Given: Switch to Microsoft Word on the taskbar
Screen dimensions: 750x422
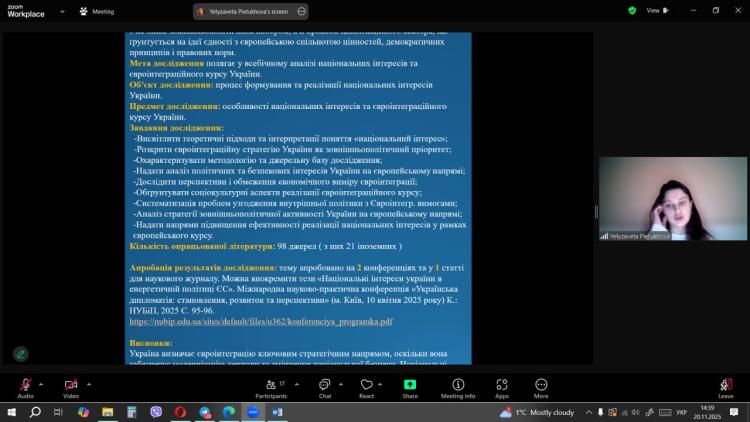Looking at the screenshot, I should pos(277,412).
